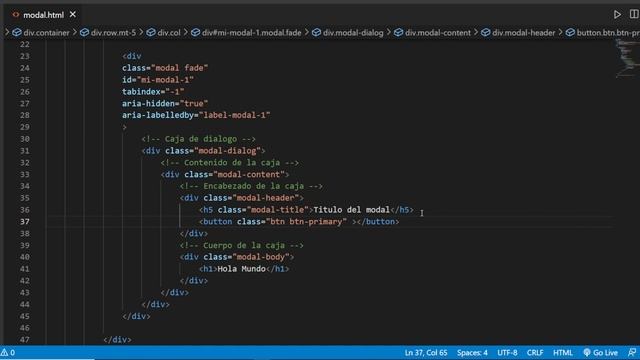Screen dimensions: 640x360
Task: Run the file with the play icon
Action: point(617,15)
